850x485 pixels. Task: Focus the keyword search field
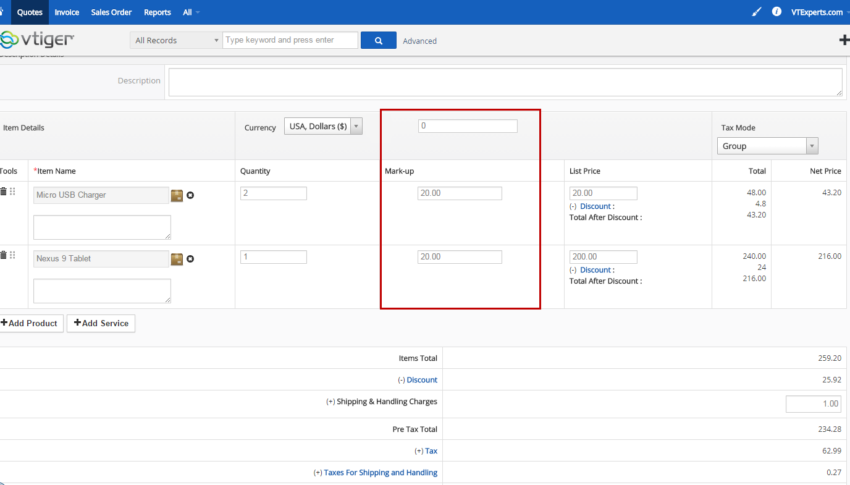coord(291,40)
